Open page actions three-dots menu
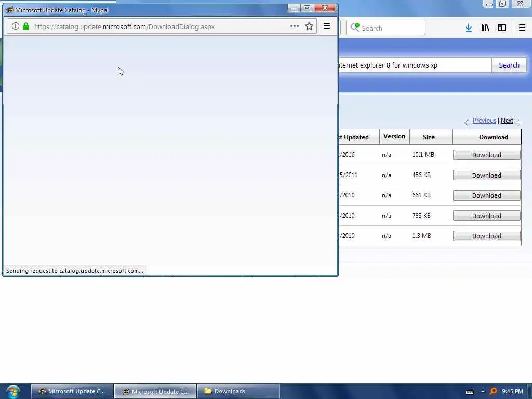The height and width of the screenshot is (399, 532). tap(294, 26)
